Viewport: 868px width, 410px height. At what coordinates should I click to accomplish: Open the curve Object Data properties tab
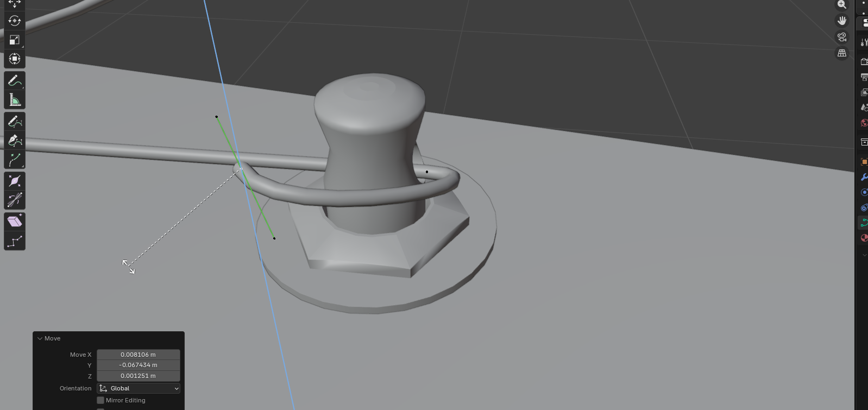click(x=864, y=223)
